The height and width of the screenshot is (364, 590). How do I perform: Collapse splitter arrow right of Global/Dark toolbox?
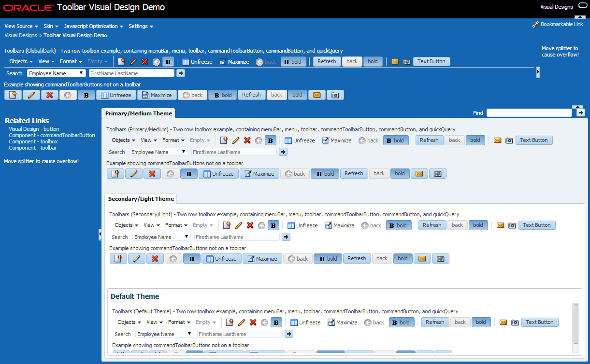click(538, 72)
